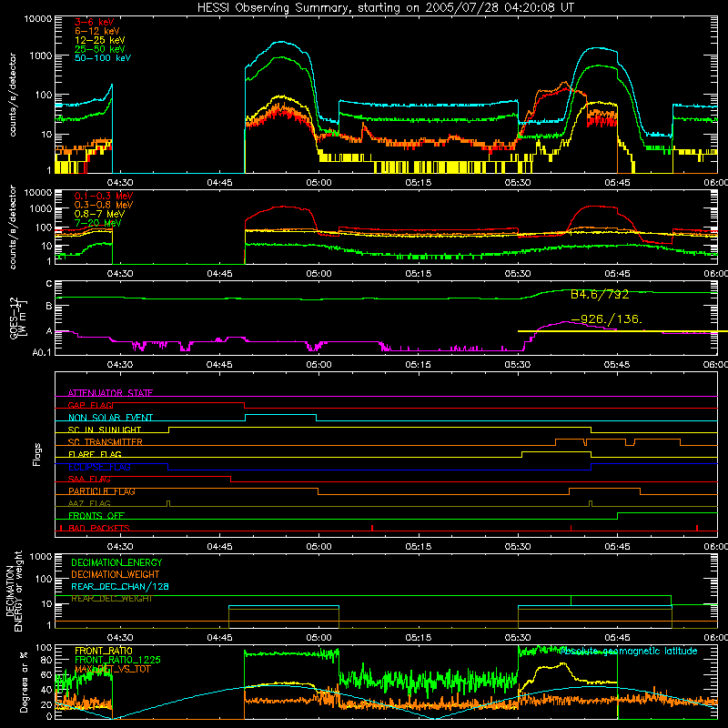Select the GOES-12 [W m-2] axis title

[18, 318]
